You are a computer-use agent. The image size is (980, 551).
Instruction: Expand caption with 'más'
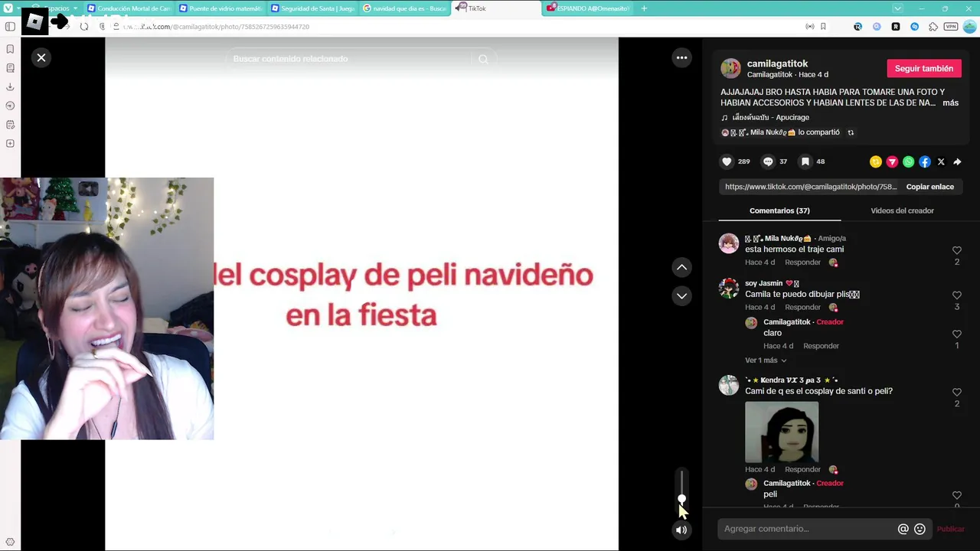pos(950,103)
